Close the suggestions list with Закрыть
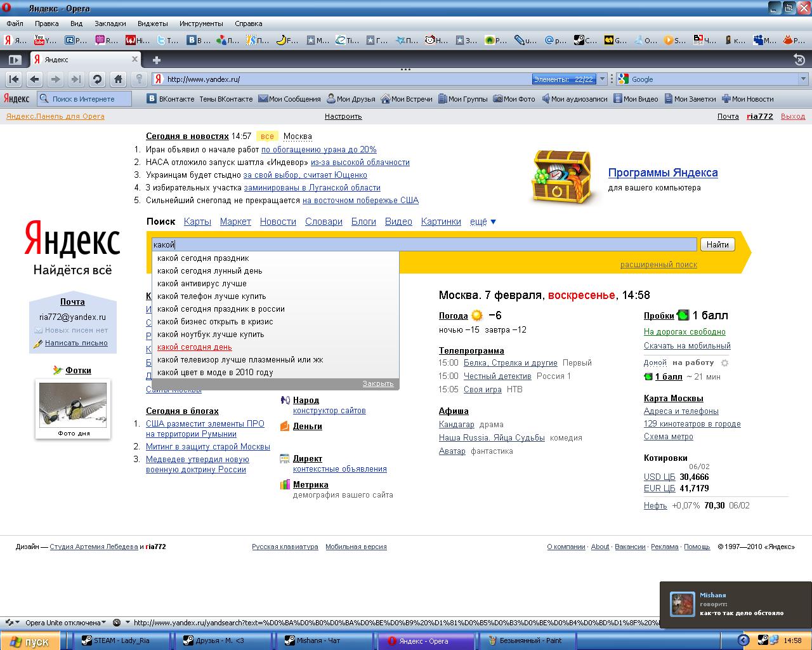Viewport: 812px width, 650px height. tap(378, 383)
